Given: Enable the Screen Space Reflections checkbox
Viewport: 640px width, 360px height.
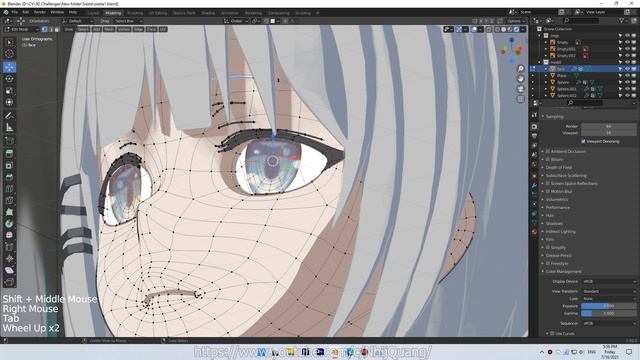Looking at the screenshot, I should 548,184.
